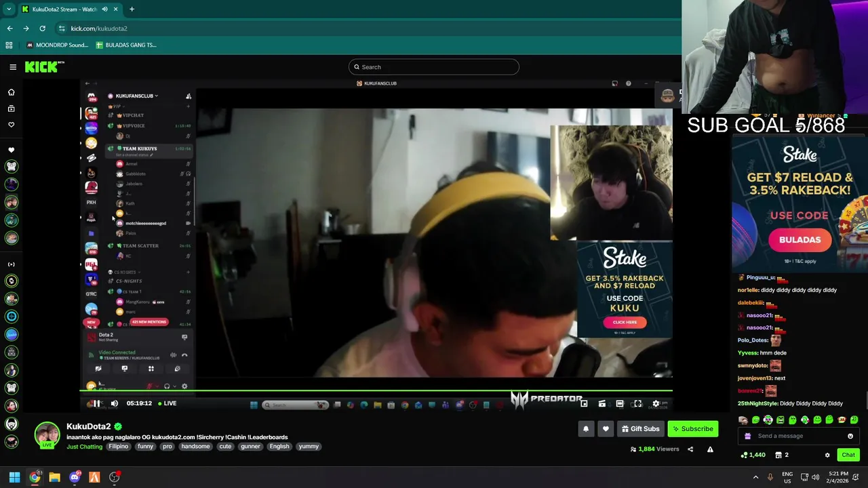Click Stake BULADAS promo code banner
The width and height of the screenshot is (868, 488).
(800, 203)
